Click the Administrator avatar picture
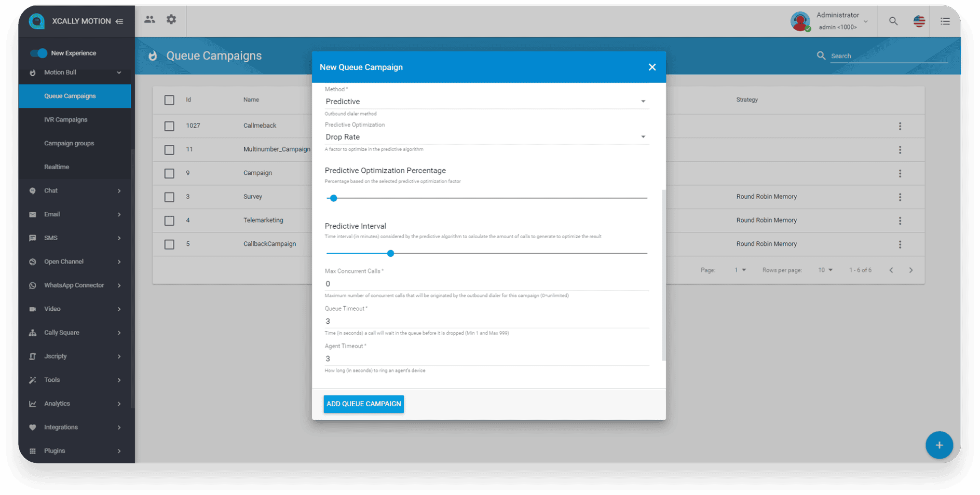The image size is (980, 495). [x=800, y=21]
